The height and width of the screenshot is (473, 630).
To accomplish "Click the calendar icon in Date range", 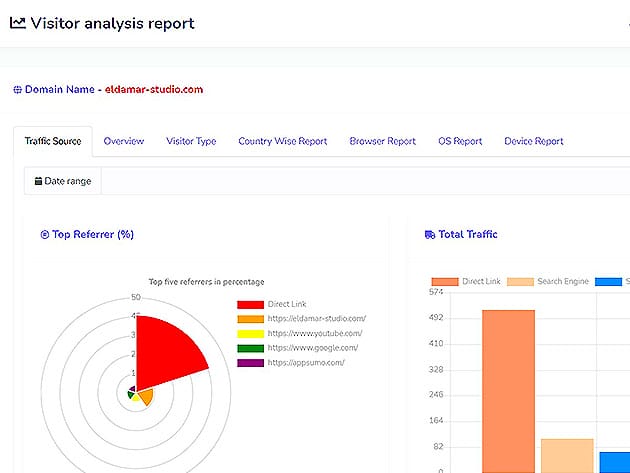I will [38, 182].
